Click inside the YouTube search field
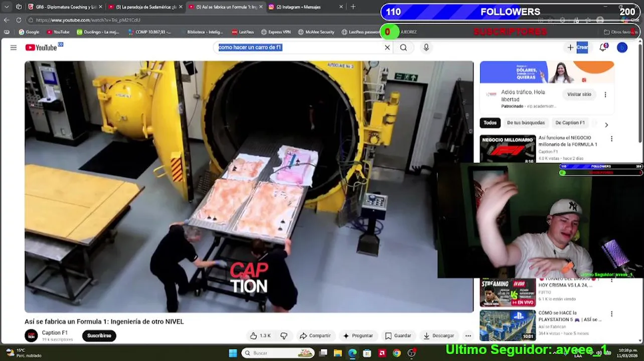644x361 pixels. pyautogui.click(x=298, y=47)
